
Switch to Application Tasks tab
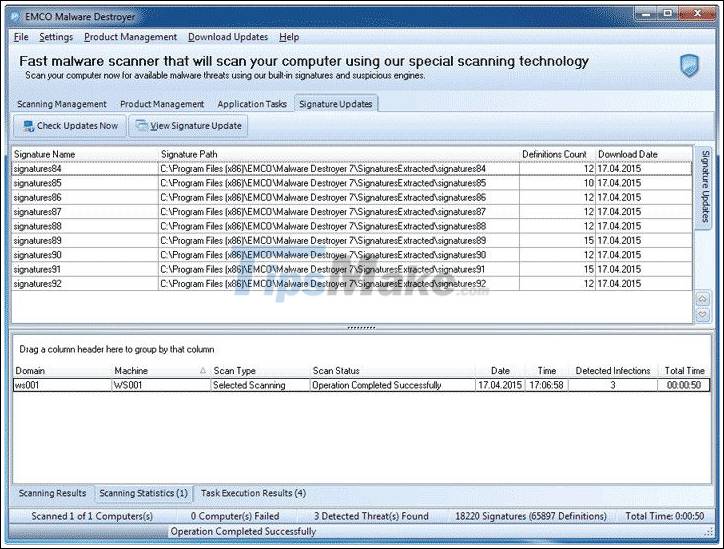[252, 104]
